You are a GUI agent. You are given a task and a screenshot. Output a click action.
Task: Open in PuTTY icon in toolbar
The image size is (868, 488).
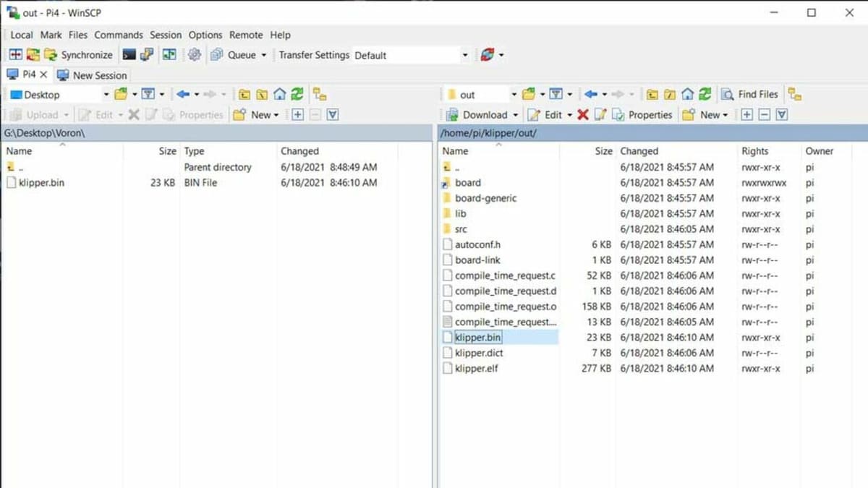click(x=147, y=55)
